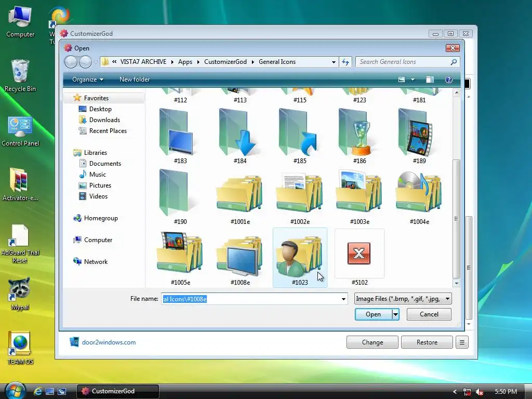Click the Cancel button
The image size is (532, 399).
429,314
